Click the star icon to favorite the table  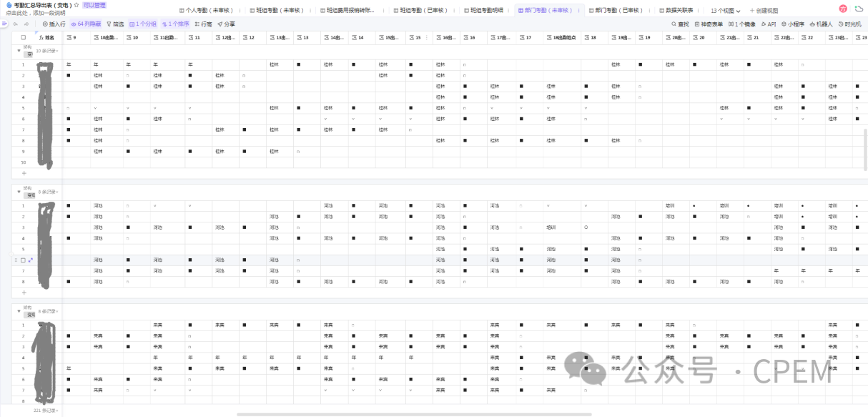[77, 5]
